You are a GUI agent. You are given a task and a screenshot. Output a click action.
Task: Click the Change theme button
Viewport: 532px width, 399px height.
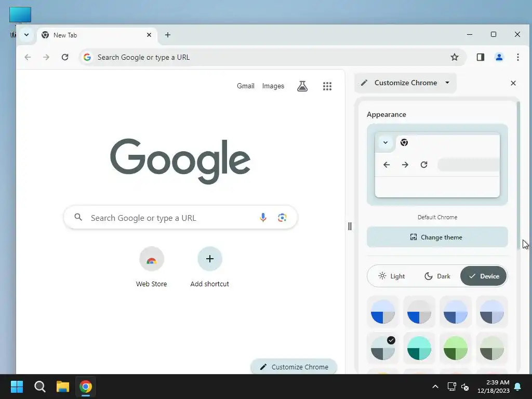(x=437, y=237)
